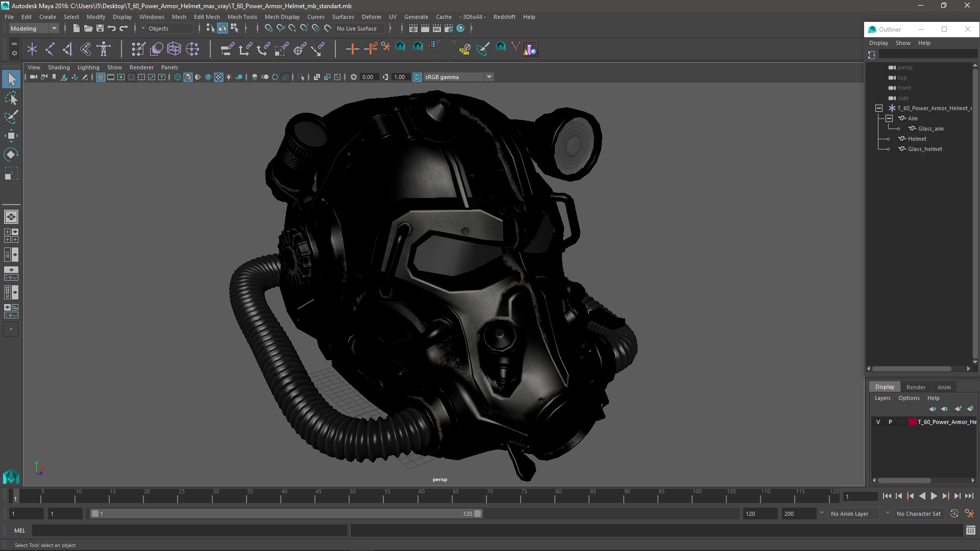The width and height of the screenshot is (980, 551).
Task: Click the Undo arrow icon
Action: [x=112, y=29]
